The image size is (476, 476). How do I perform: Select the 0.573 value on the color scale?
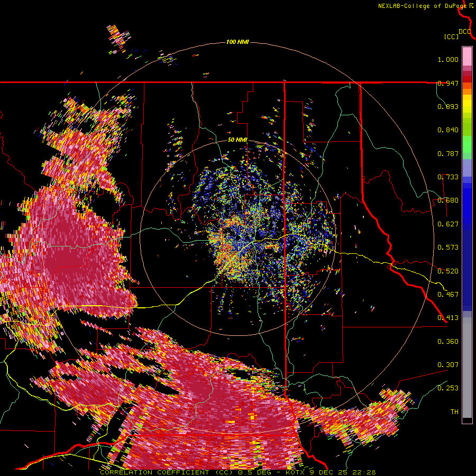[x=448, y=248]
